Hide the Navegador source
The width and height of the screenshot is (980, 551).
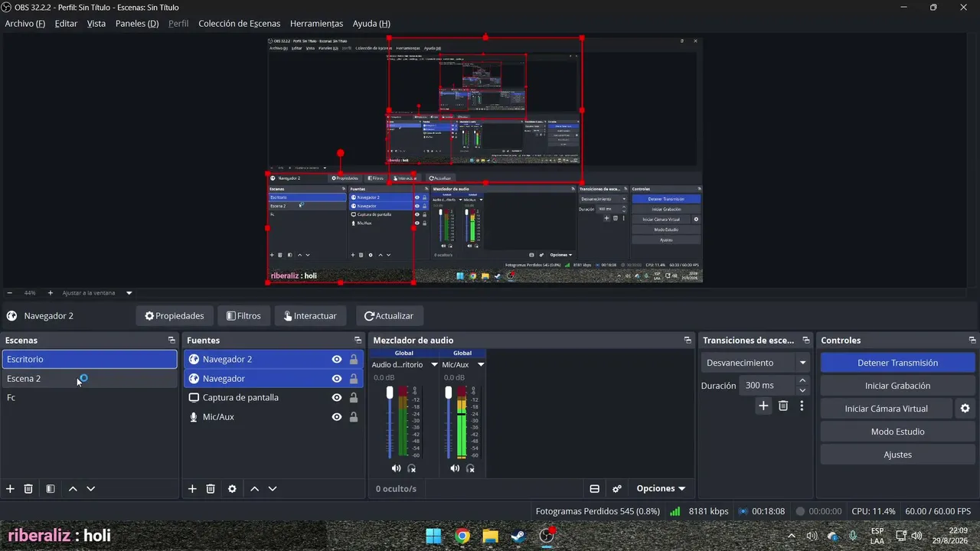(x=337, y=379)
